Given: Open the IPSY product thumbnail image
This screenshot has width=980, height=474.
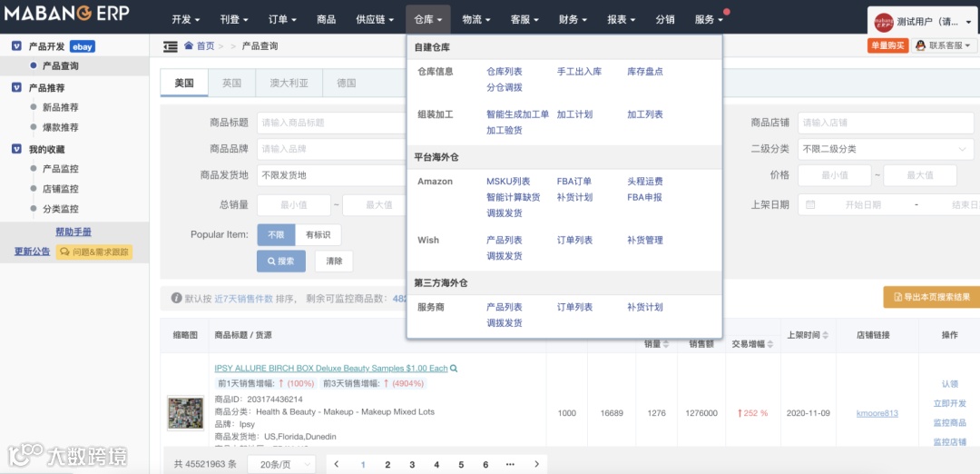Looking at the screenshot, I should click(186, 413).
